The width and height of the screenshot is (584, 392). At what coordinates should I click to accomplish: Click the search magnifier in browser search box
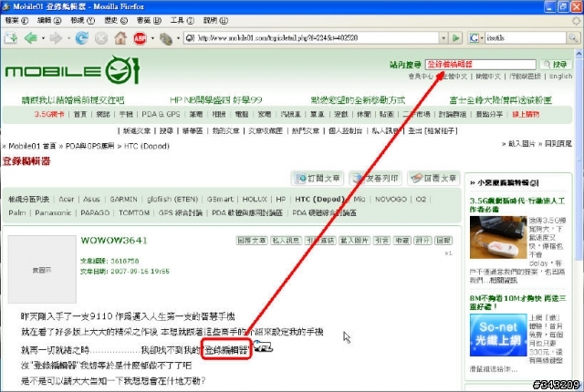click(x=572, y=38)
